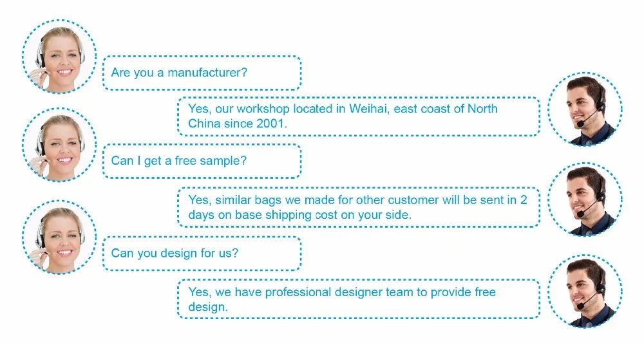Select the 'Can I get a free sample?' bubble
The height and width of the screenshot is (343, 644).
[x=202, y=161]
